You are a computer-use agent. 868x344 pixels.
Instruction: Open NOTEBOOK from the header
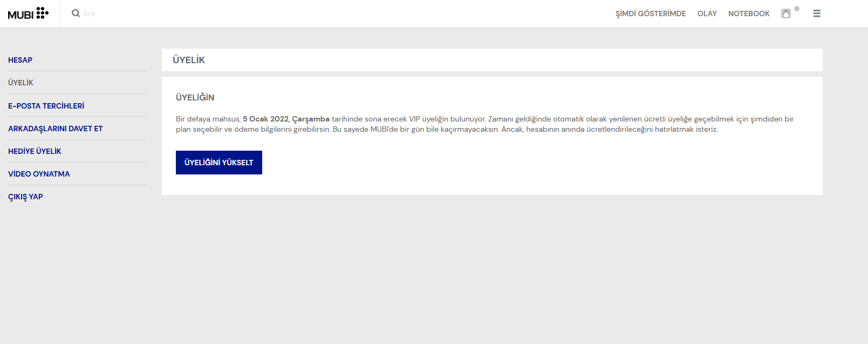[749, 14]
